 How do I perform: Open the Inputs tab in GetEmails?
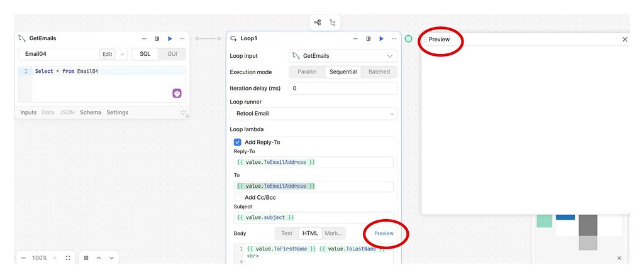coord(28,112)
